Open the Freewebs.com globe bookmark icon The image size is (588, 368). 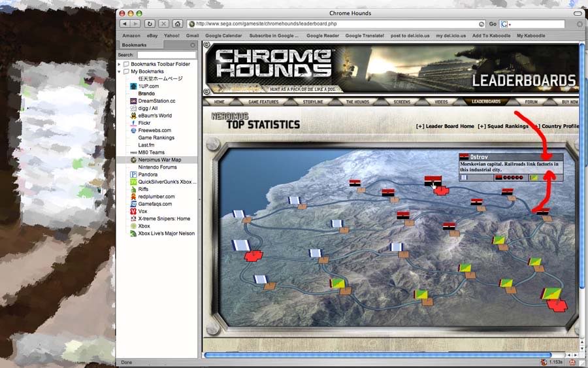(x=133, y=131)
